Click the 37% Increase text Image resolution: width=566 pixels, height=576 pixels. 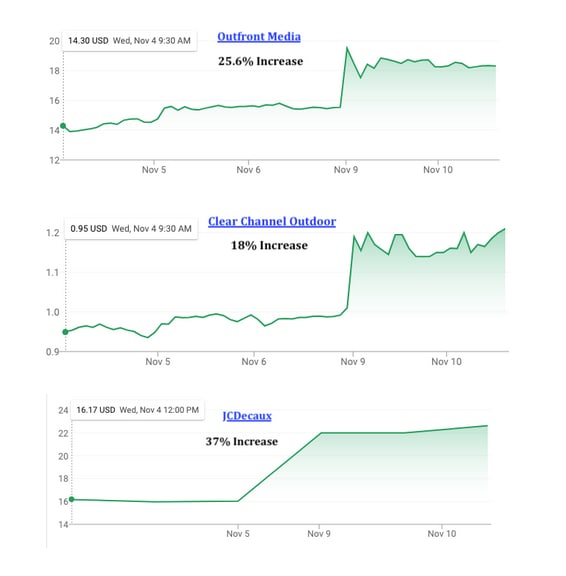tap(242, 442)
